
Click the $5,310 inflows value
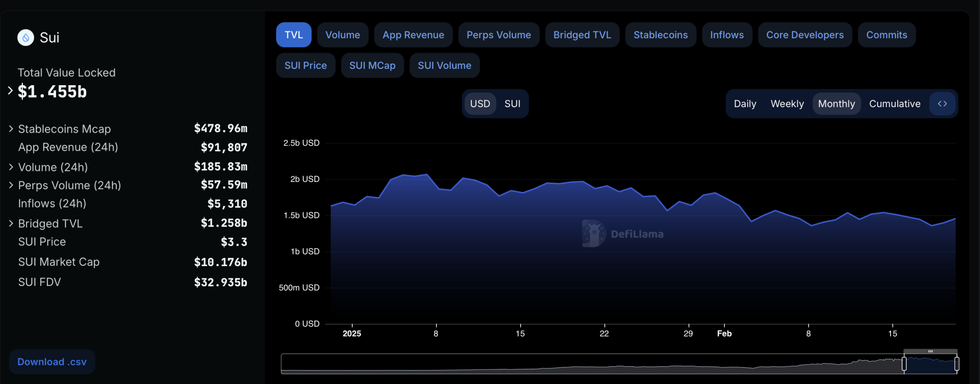point(227,204)
